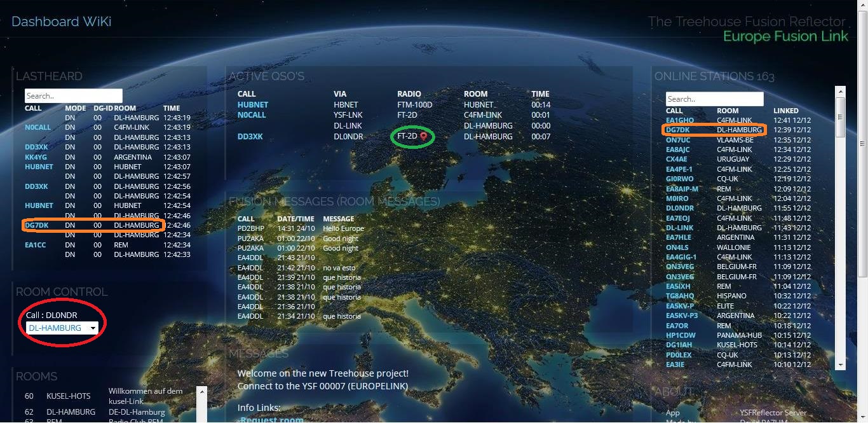Image resolution: width=868 pixels, height=423 pixels.
Task: Open EA5KV-P3 in Online Stations
Action: [682, 316]
